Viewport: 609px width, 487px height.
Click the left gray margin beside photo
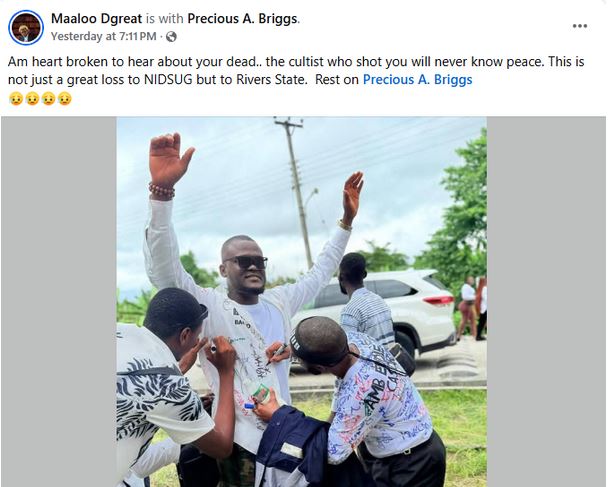[59, 302]
